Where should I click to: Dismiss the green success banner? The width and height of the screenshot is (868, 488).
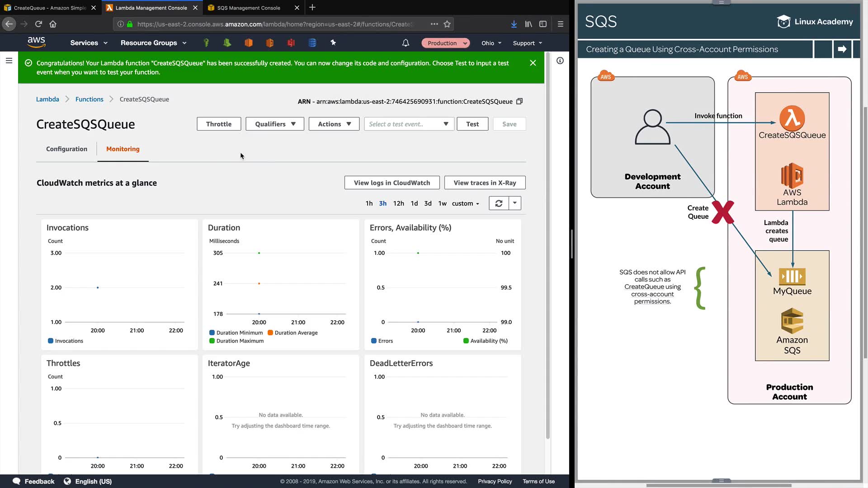tap(533, 63)
